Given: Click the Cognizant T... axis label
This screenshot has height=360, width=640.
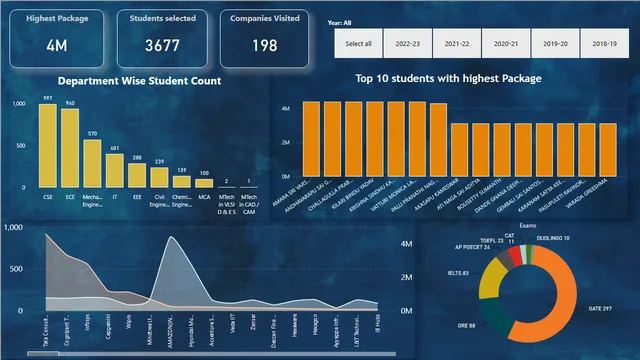Looking at the screenshot, I should point(67,330).
